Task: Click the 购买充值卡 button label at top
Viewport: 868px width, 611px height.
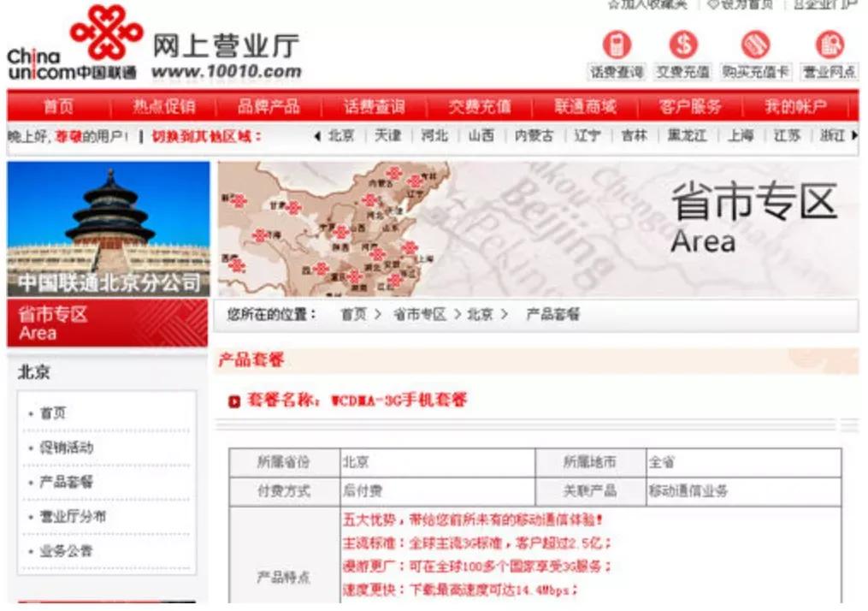Action: [756, 72]
